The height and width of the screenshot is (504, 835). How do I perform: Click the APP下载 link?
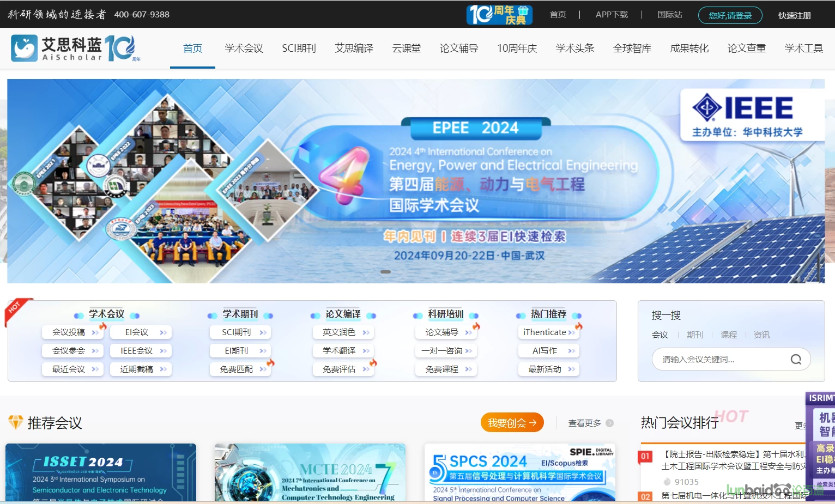(612, 15)
